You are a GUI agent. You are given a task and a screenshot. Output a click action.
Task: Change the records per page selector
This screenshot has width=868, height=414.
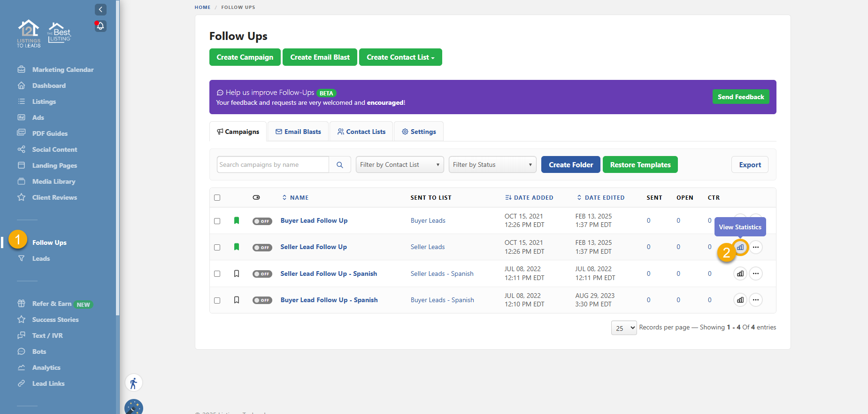pos(624,328)
